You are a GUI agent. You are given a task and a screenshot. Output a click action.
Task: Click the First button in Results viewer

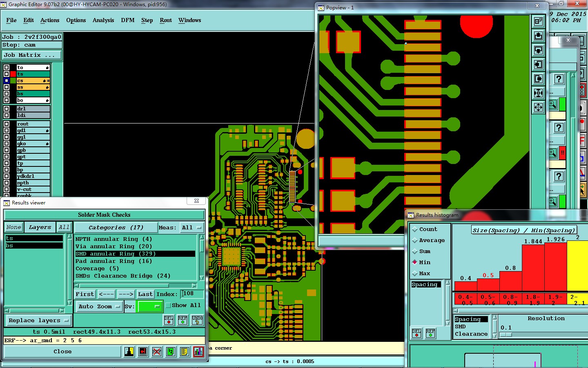tap(85, 294)
